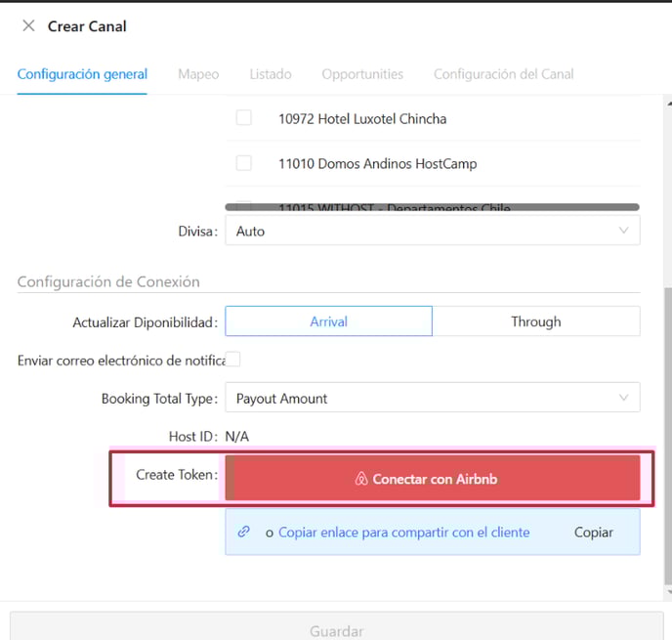Choose the Through availability option
Image resolution: width=672 pixels, height=640 pixels.
click(x=535, y=321)
